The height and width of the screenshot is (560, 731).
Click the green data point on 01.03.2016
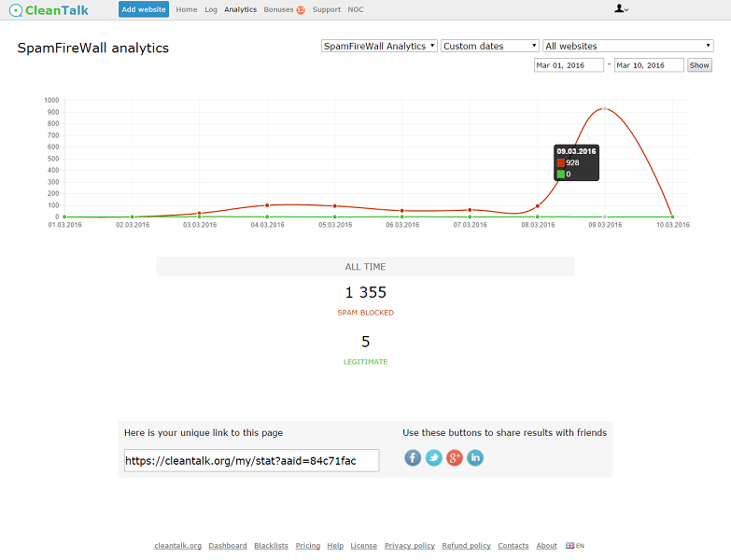[x=64, y=217]
